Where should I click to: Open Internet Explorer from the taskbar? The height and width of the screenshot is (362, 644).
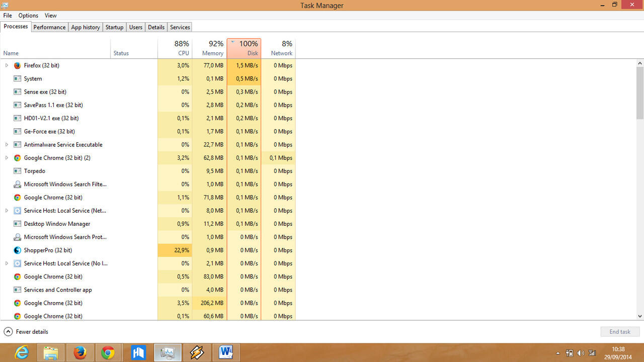point(22,353)
